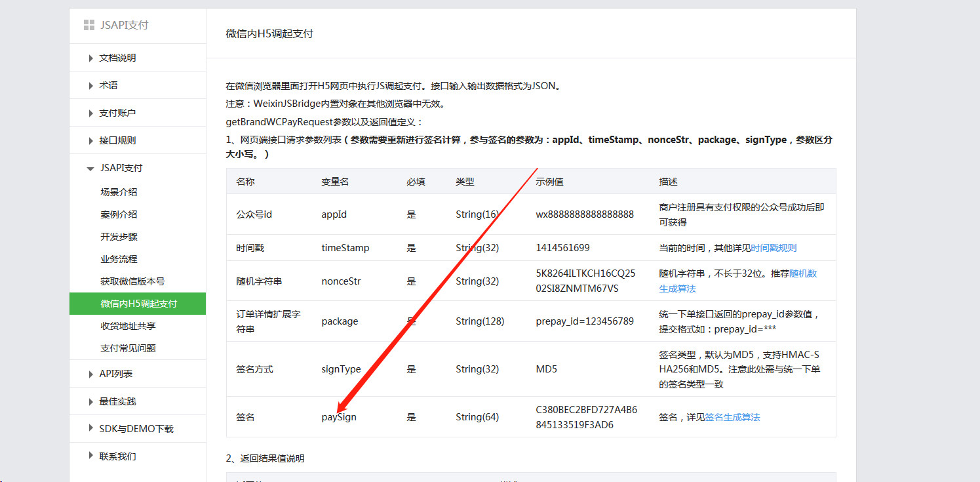Click the String(16) type cell
Image resolution: width=980 pixels, height=482 pixels.
pos(477,214)
